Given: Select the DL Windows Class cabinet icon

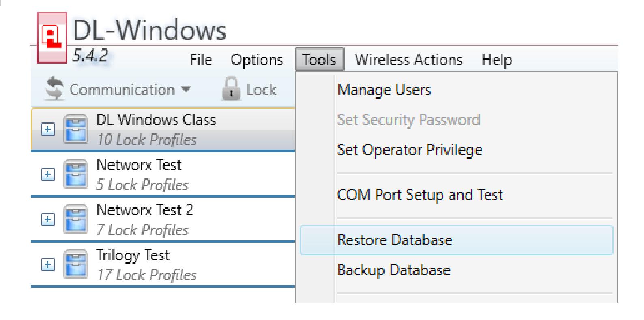Looking at the screenshot, I should point(75,129).
